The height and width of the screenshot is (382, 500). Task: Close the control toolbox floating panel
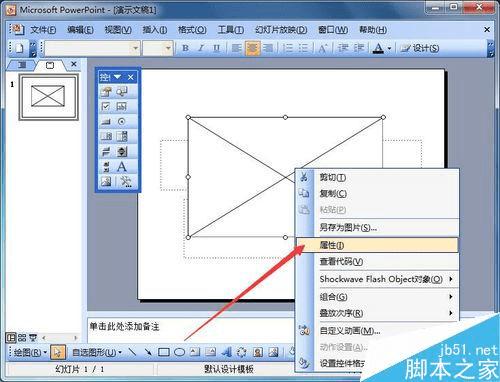point(131,77)
